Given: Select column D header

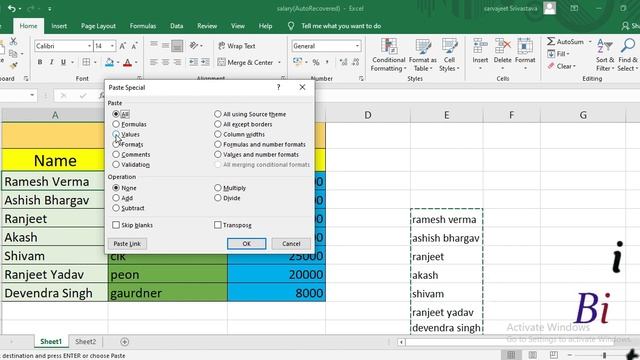Looking at the screenshot, I should 368,115.
